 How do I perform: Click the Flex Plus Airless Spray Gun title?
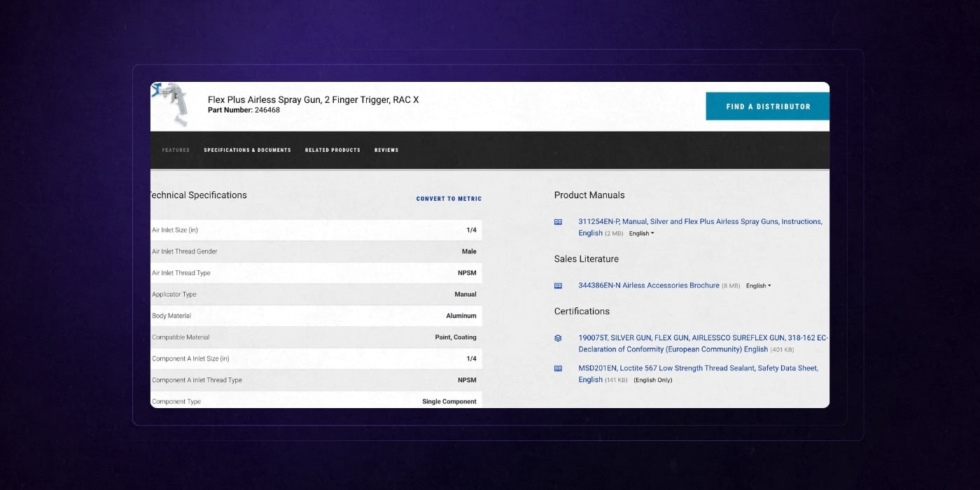(314, 99)
